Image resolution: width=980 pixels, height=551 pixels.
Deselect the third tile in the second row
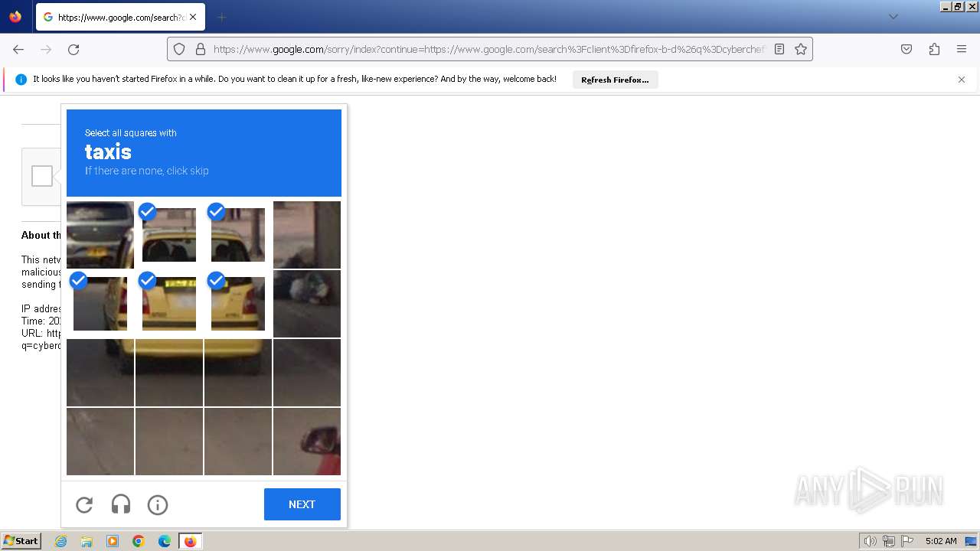pos(238,304)
